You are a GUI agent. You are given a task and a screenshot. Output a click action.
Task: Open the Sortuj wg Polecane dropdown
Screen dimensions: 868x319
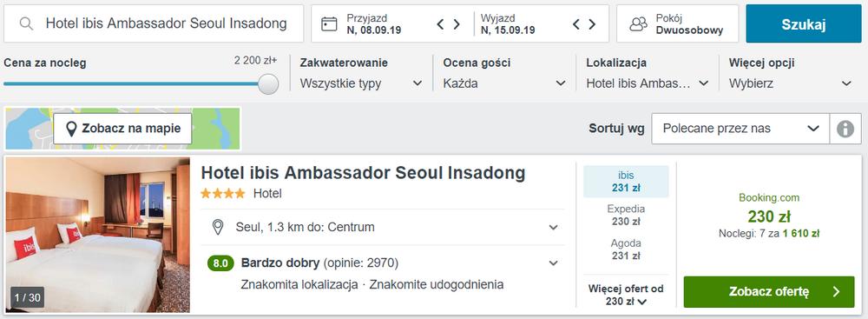(740, 129)
